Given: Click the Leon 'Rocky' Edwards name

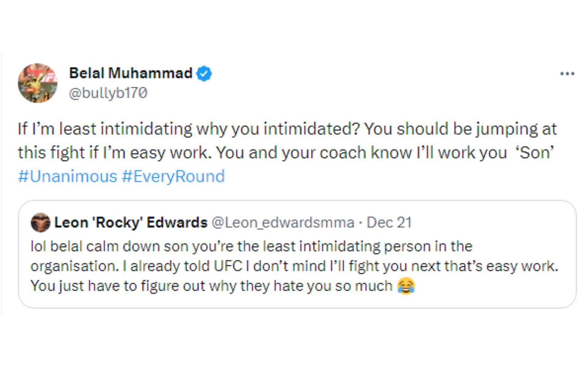Looking at the screenshot, I should tap(131, 223).
